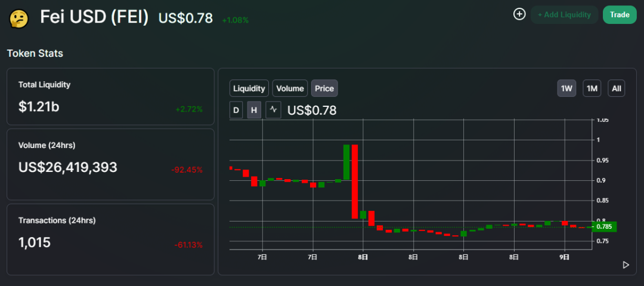Click the Transactions (24hrs) stats card

[x=110, y=239]
